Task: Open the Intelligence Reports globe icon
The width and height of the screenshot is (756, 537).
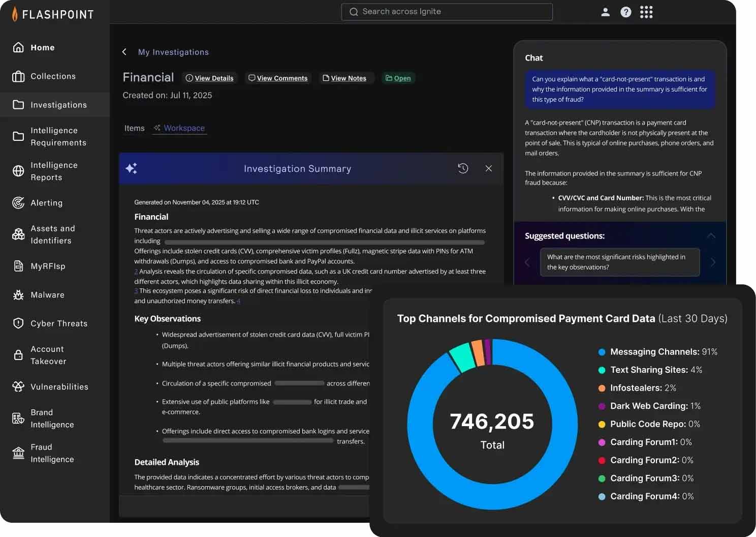Action: pos(18,171)
